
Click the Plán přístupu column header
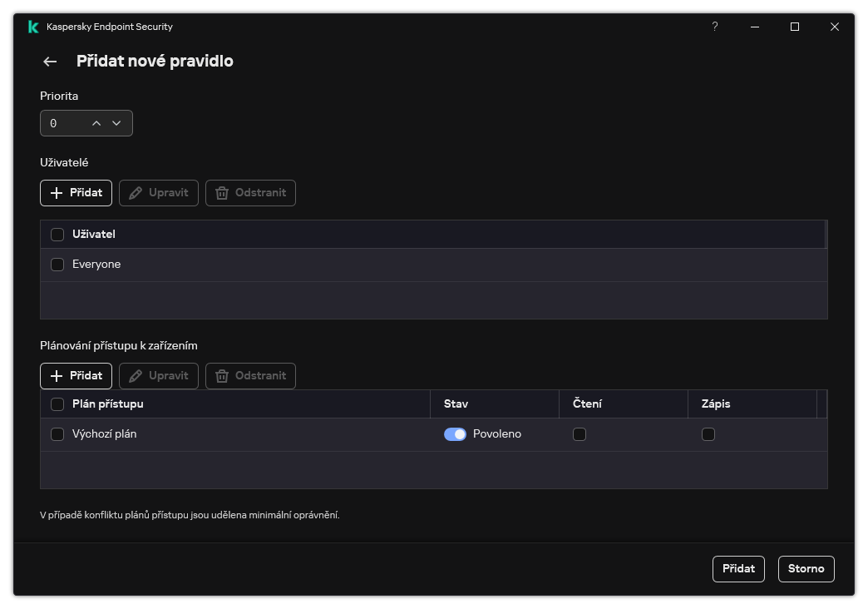pyautogui.click(x=108, y=404)
